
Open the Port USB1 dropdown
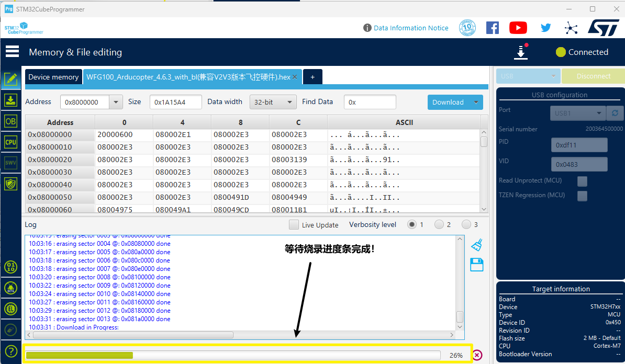577,113
